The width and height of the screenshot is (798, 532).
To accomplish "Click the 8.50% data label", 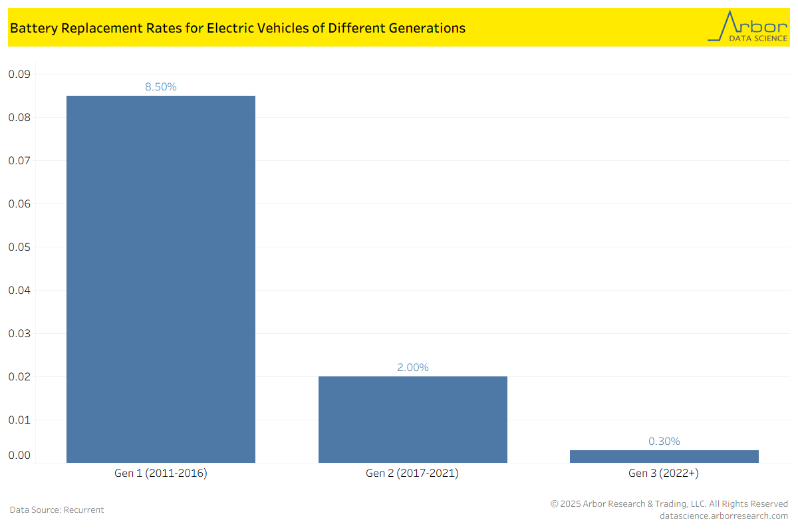I will [161, 87].
